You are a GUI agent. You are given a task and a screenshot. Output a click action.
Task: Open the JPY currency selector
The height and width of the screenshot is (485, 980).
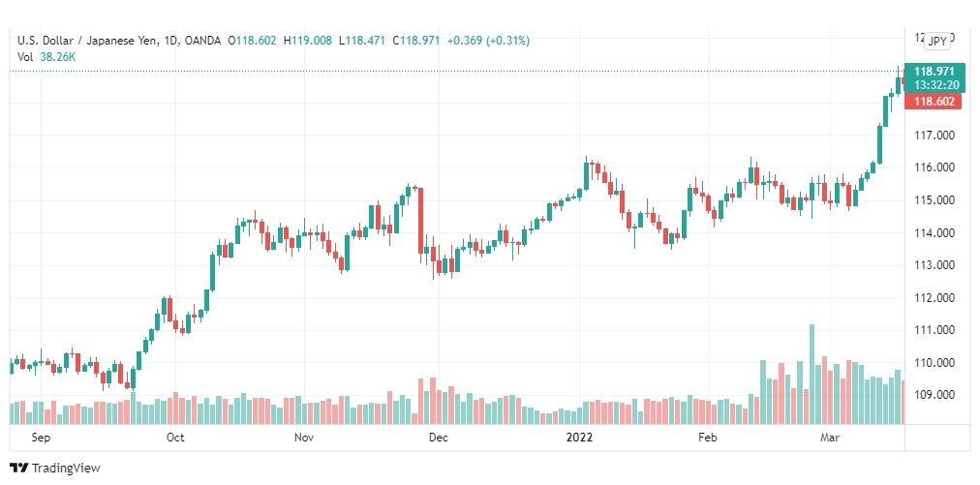pyautogui.click(x=936, y=42)
